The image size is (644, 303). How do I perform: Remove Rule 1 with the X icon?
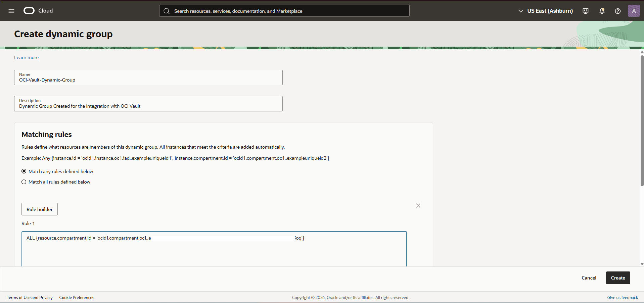point(418,206)
